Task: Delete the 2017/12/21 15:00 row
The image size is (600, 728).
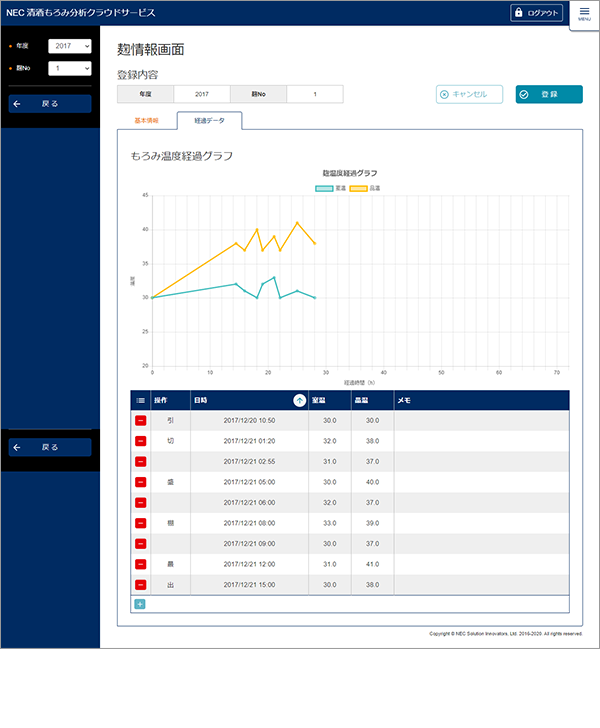Action: (x=140, y=584)
